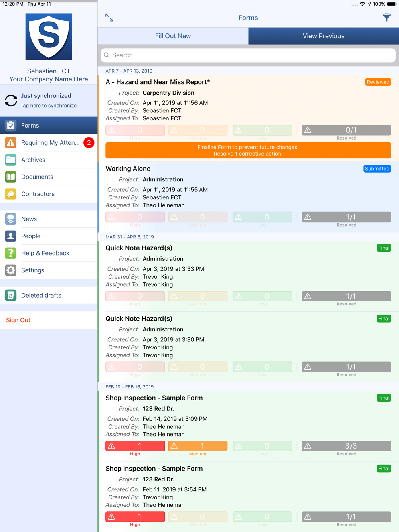Tap Resolved 3/3 bar on Feb 14 inspection
399x532 pixels.
point(346,446)
